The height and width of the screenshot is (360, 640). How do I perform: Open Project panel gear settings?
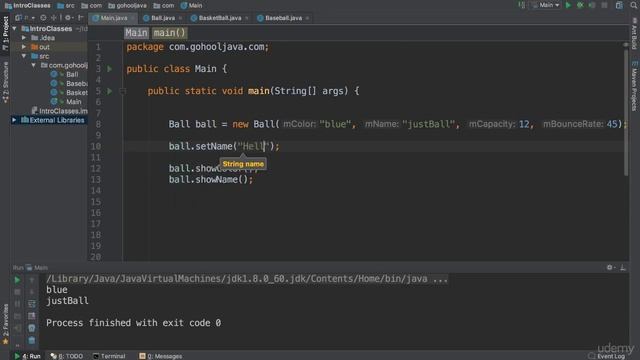tap(68, 18)
